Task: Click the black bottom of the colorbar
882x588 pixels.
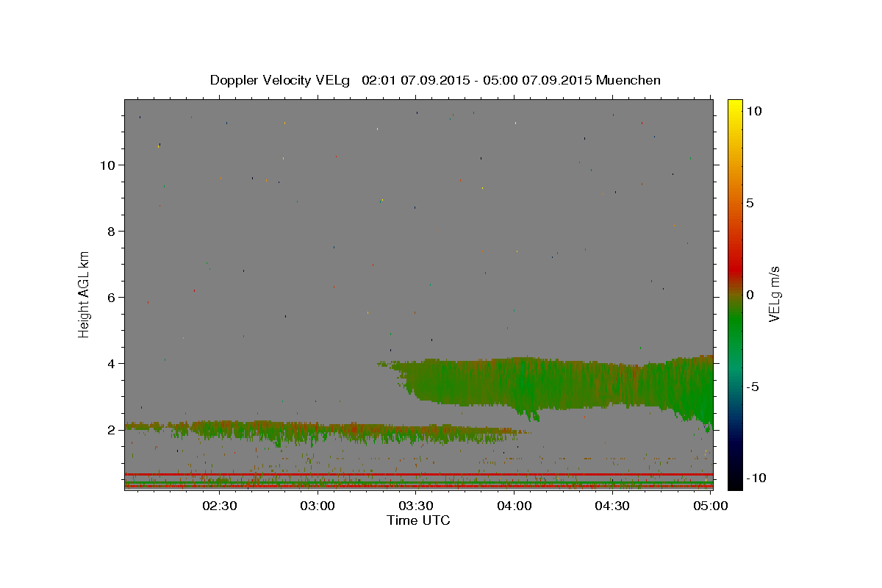Action: tap(735, 481)
